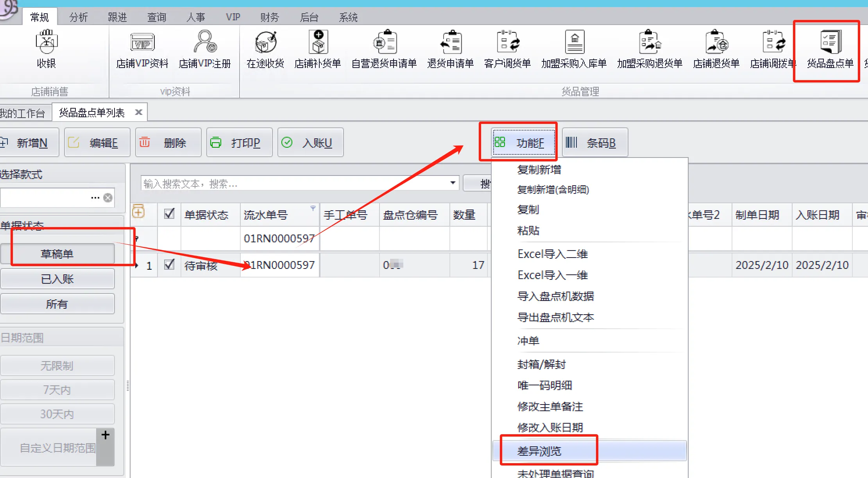Click the 条码B barcode button
The height and width of the screenshot is (478, 868).
pos(595,143)
